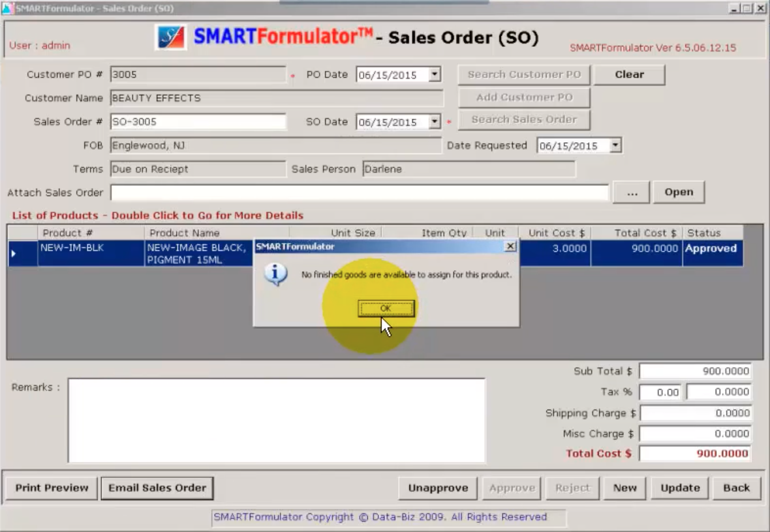Click the NEW-IMAGE BLACK, PIGMENT 15ML cell
770x532 pixels.
[x=199, y=253]
